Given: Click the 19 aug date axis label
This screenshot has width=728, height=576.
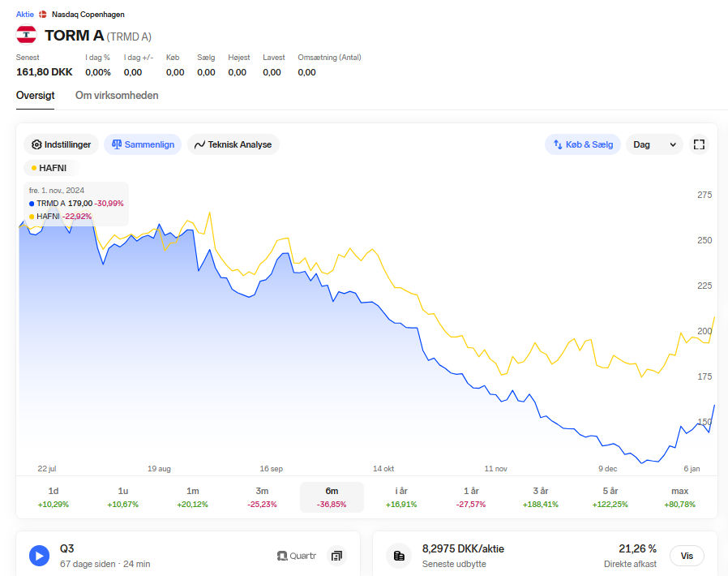Looking at the screenshot, I should 159,469.
